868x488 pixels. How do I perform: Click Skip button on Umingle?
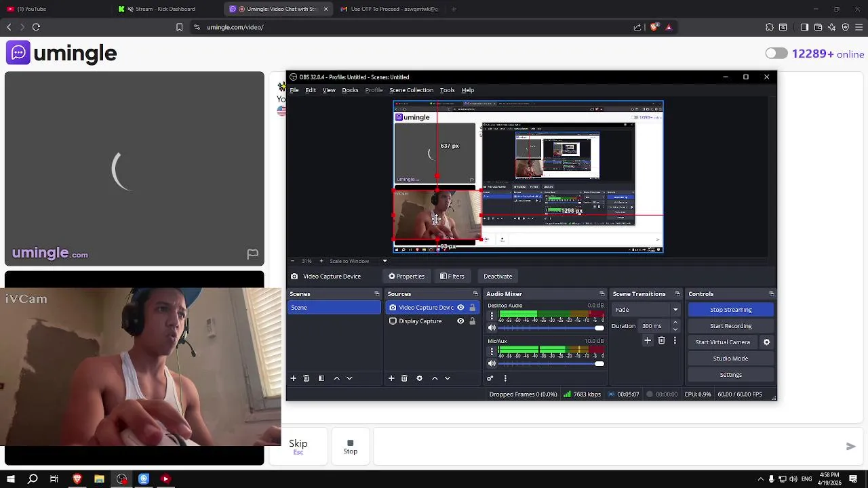point(298,446)
